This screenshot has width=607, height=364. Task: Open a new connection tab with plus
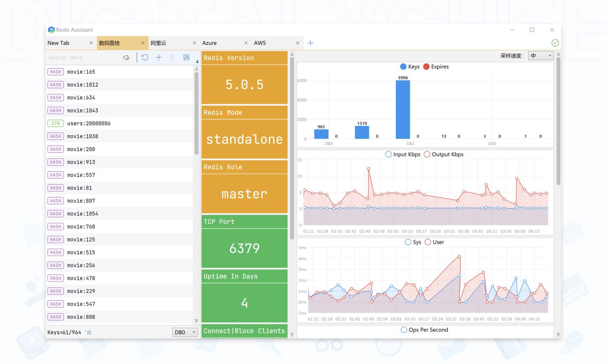click(310, 43)
